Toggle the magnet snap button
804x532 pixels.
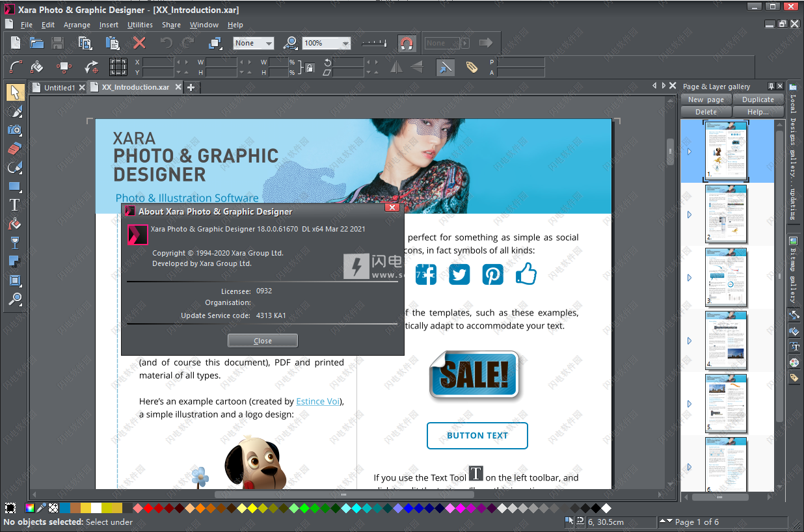(x=407, y=43)
